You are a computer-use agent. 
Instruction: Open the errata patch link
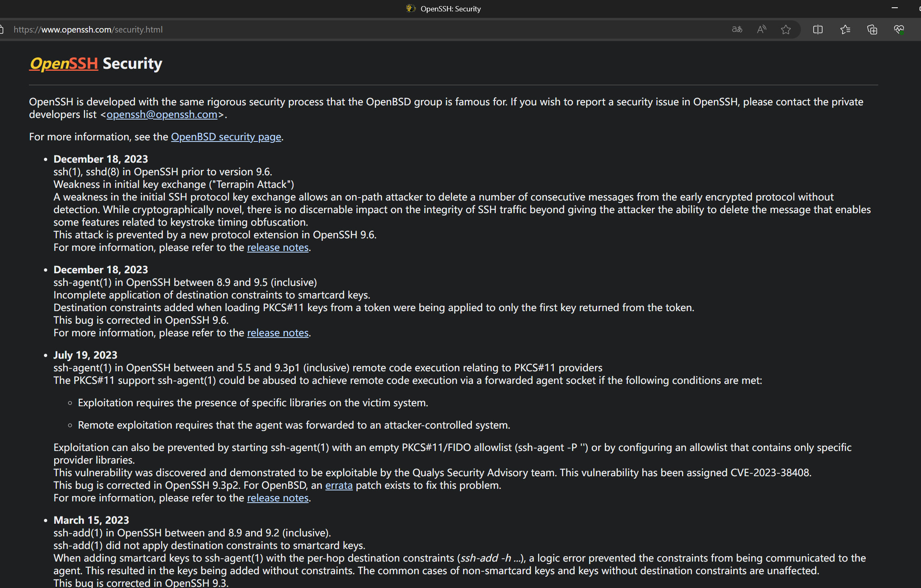[339, 485]
